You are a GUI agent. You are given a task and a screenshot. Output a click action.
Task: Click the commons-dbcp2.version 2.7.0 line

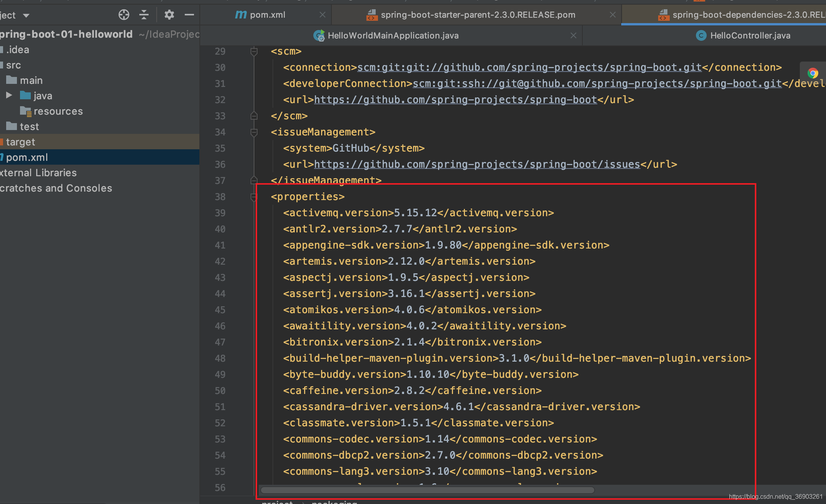pyautogui.click(x=443, y=455)
